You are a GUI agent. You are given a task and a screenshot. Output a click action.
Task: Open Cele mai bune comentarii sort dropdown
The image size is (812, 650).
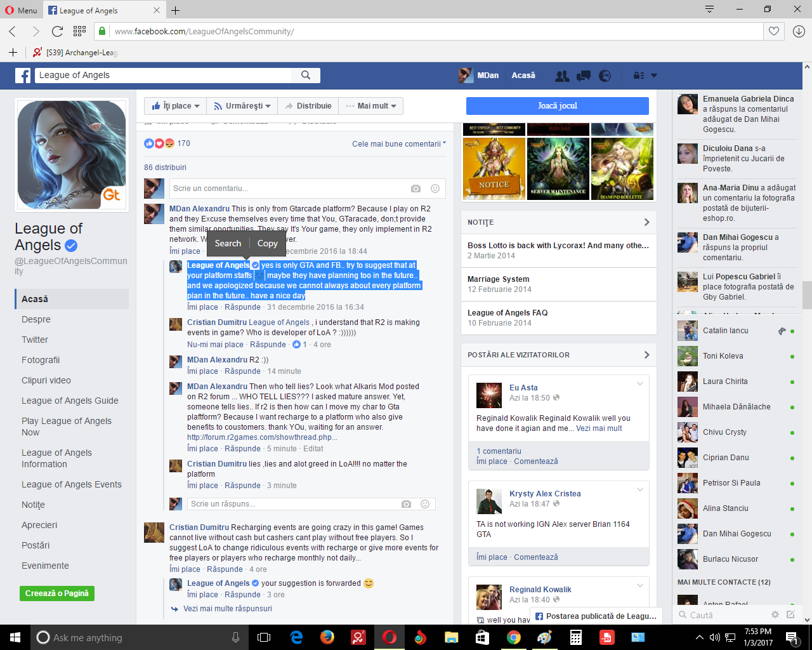398,144
